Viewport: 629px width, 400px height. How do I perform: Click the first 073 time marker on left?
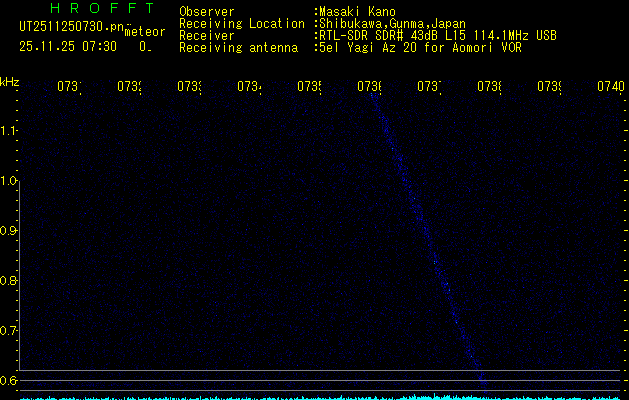click(68, 87)
